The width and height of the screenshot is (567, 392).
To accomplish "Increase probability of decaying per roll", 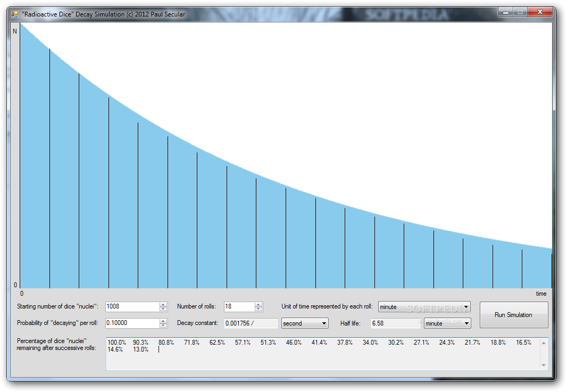I will (x=163, y=321).
